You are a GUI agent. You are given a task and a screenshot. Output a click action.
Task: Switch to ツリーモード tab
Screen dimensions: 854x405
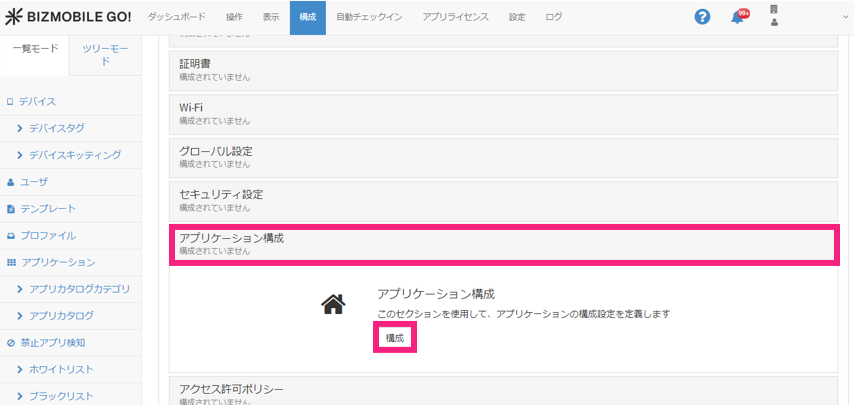tap(104, 56)
